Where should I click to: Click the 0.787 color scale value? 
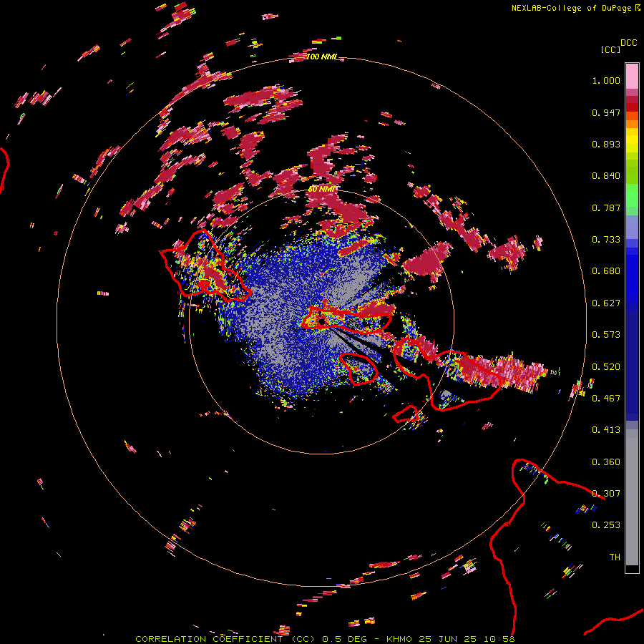[606, 208]
